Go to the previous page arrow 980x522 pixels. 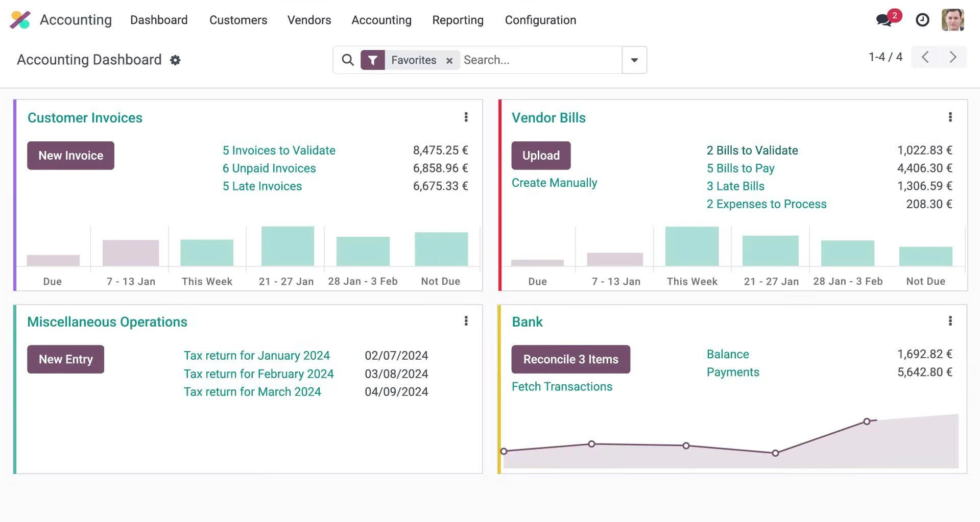[x=924, y=57]
